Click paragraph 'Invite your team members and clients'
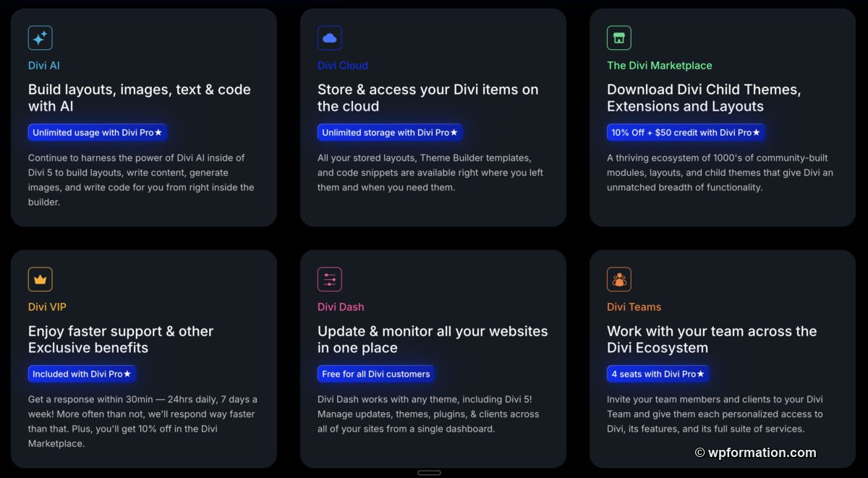This screenshot has height=478, width=868. click(715, 414)
